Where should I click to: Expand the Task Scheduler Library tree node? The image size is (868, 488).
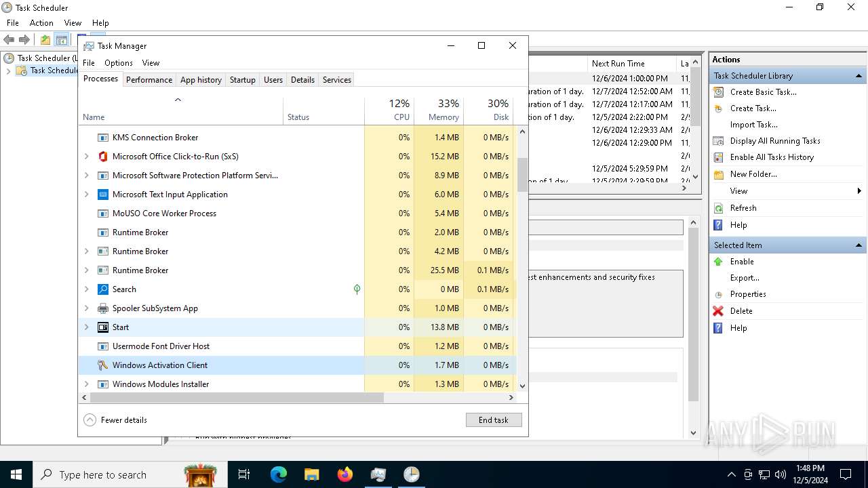pyautogui.click(x=8, y=70)
